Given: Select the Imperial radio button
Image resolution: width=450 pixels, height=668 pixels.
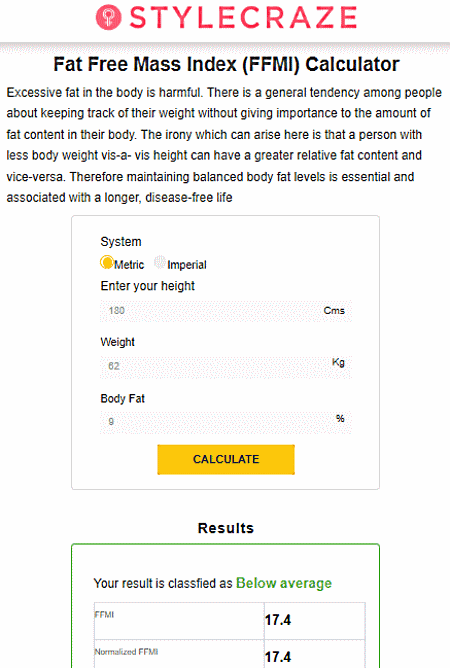Looking at the screenshot, I should click(x=160, y=262).
